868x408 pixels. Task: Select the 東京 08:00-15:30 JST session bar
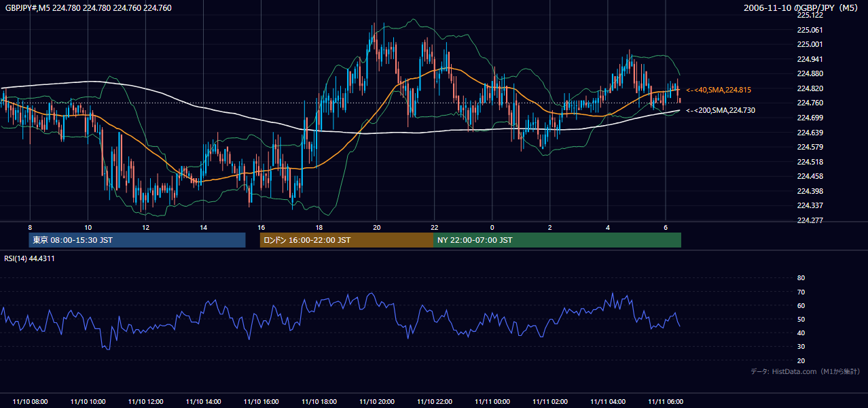pyautogui.click(x=137, y=240)
